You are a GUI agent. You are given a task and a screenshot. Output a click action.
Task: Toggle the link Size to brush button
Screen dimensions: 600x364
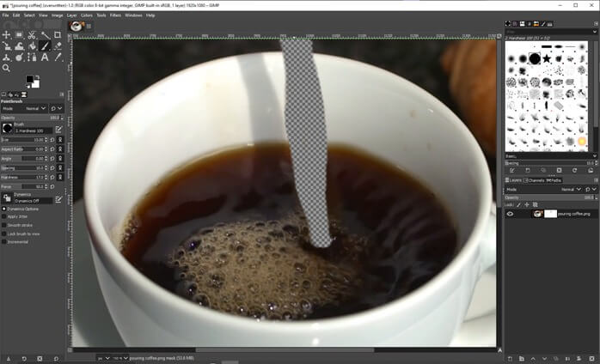(60, 140)
